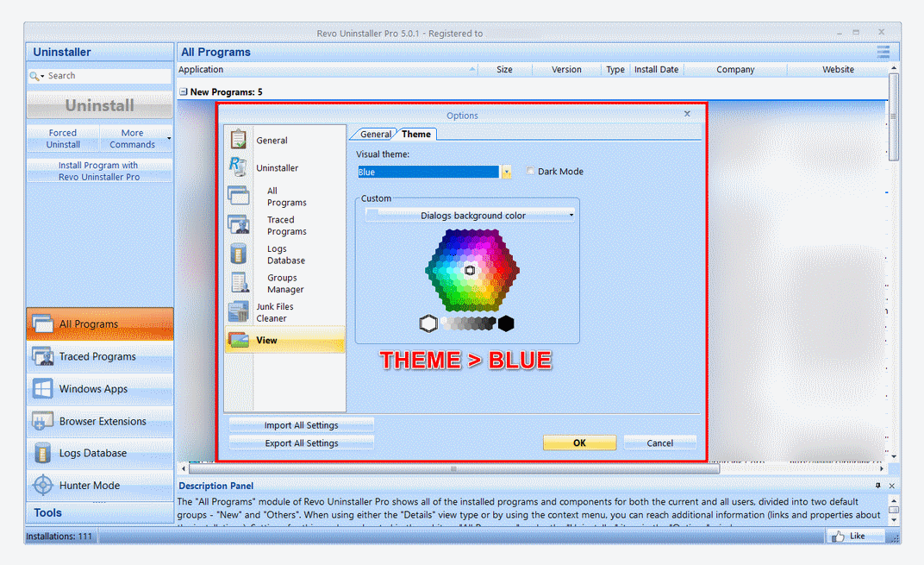This screenshot has height=565, width=924.
Task: Click vertical scrollbar of programs list
Action: coord(894,116)
